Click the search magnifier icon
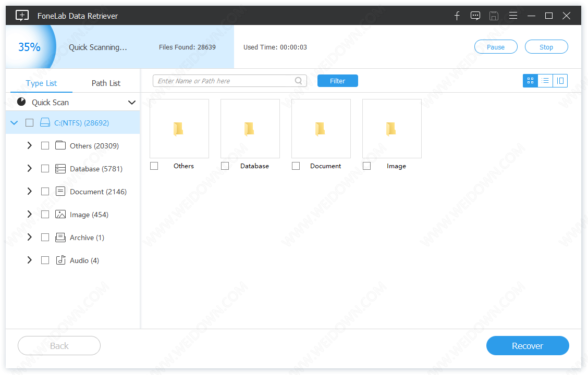588x375 pixels. (299, 81)
